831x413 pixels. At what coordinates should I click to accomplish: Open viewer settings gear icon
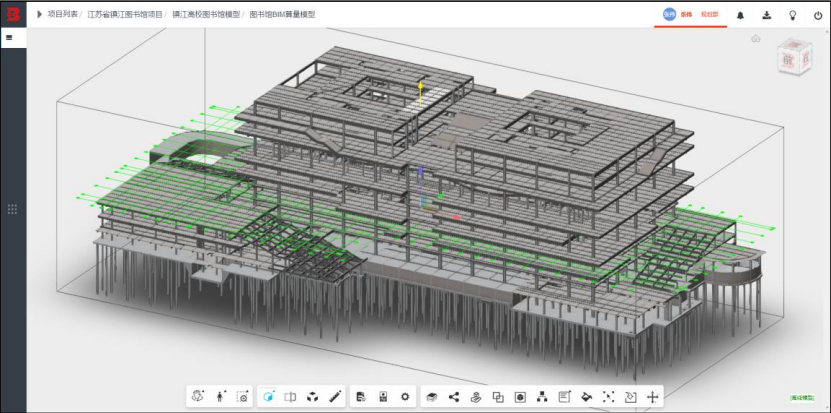(x=405, y=397)
